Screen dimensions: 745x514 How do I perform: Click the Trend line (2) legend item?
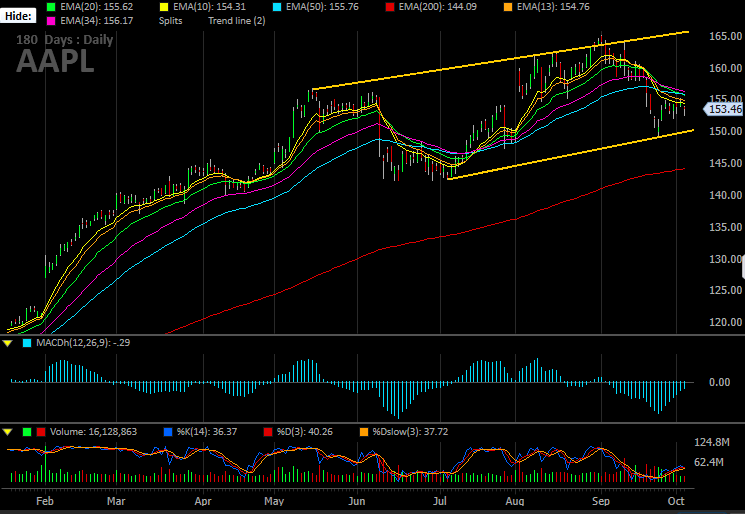[237, 21]
